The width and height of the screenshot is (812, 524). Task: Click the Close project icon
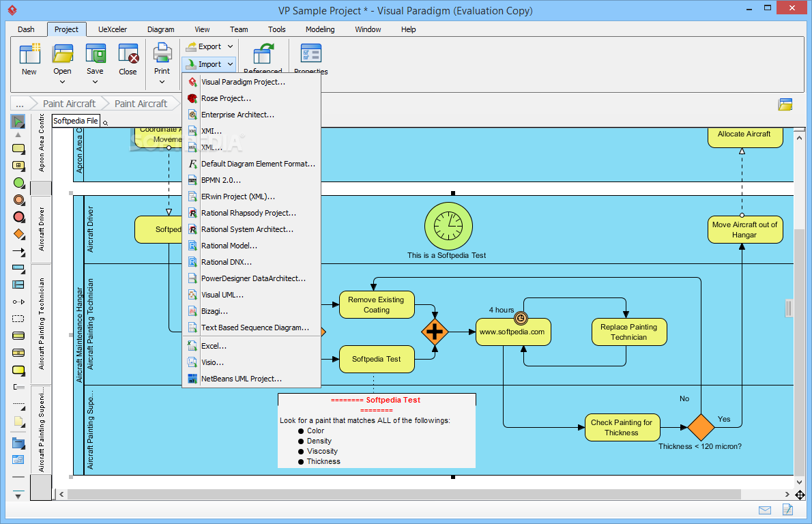pos(128,54)
